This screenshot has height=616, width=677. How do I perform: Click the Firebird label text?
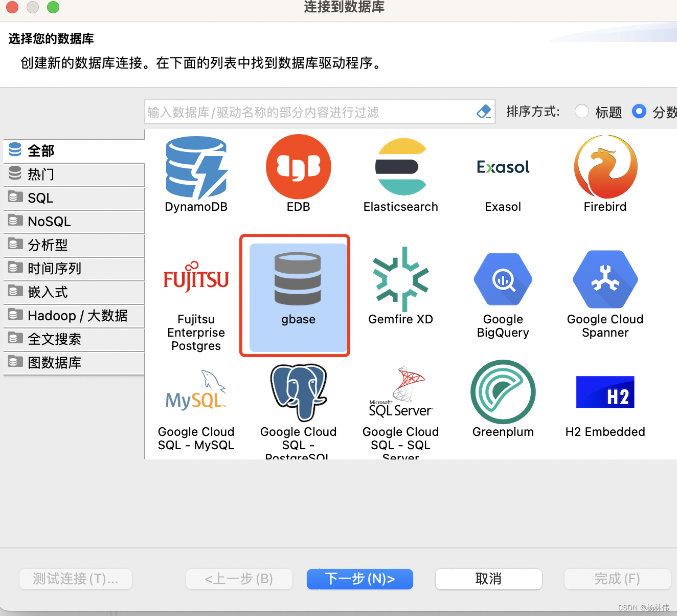[x=605, y=207]
